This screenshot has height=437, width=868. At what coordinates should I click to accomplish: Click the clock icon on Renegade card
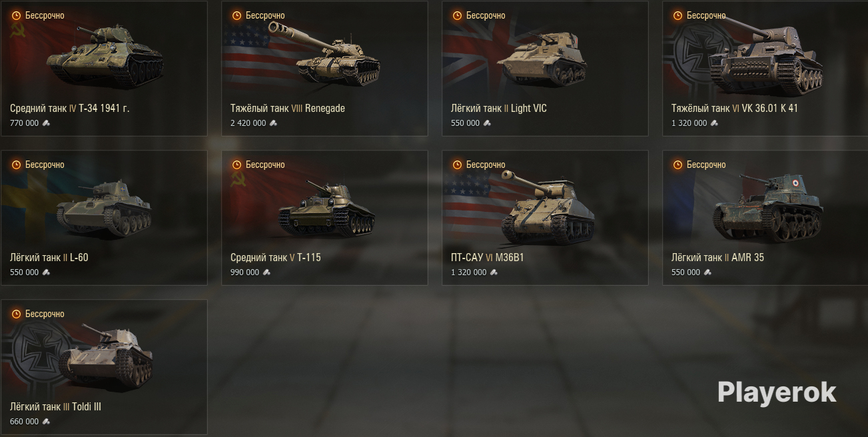(x=236, y=15)
